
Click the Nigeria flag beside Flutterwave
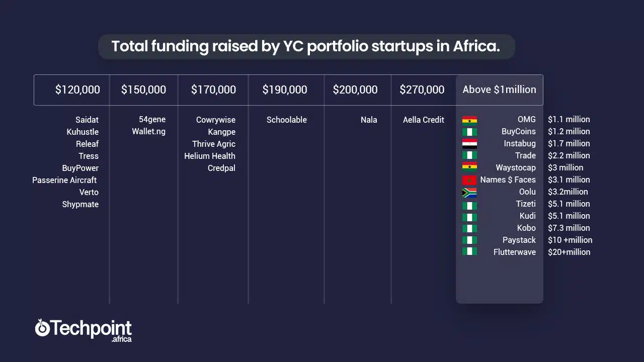coord(469,252)
